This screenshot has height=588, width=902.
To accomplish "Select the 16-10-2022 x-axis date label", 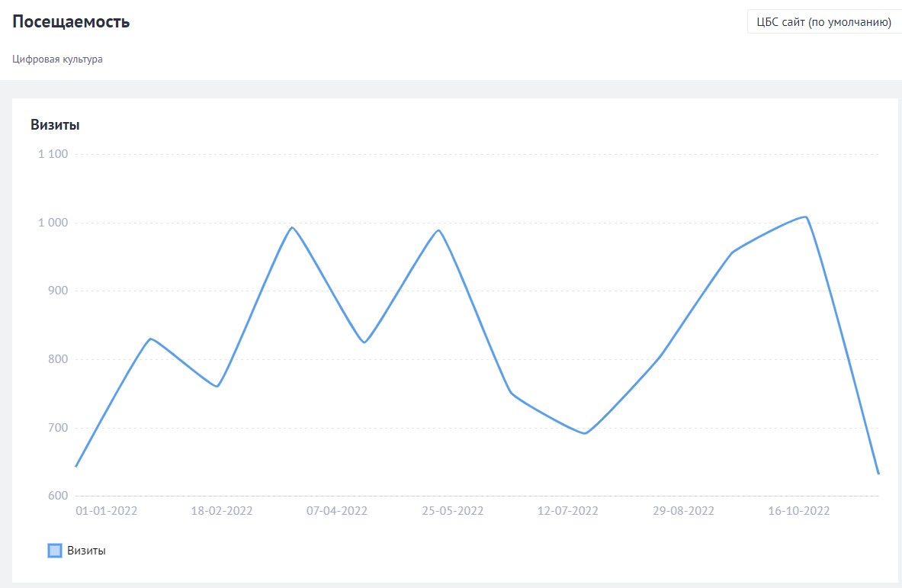I will coord(799,511).
